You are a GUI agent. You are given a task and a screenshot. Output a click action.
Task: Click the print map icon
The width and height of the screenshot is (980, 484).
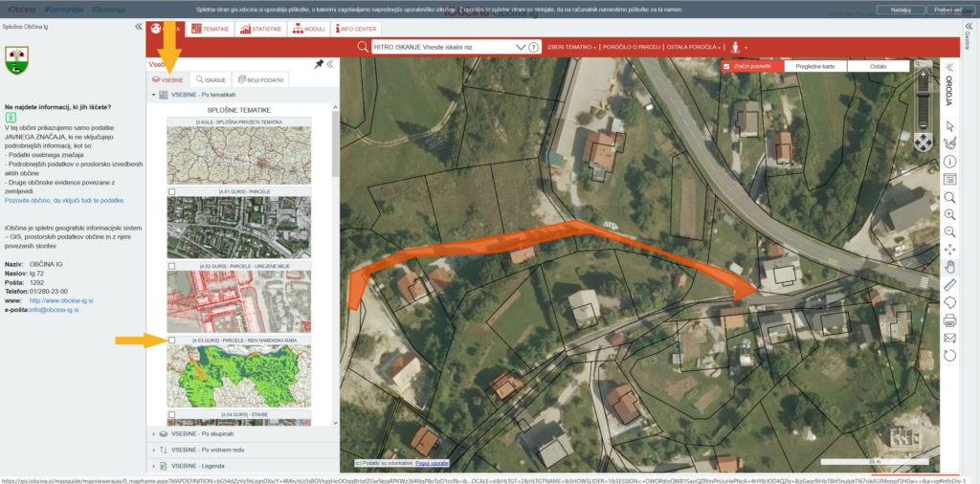(950, 319)
